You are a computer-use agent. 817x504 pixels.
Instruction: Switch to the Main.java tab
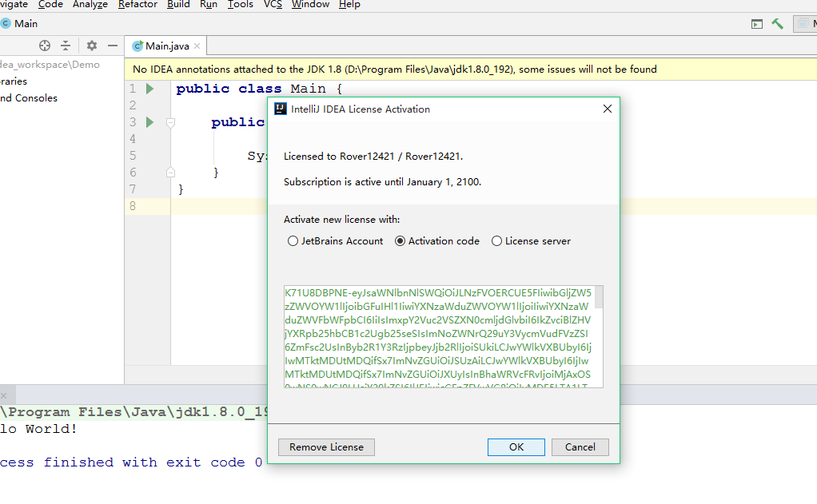coord(167,46)
